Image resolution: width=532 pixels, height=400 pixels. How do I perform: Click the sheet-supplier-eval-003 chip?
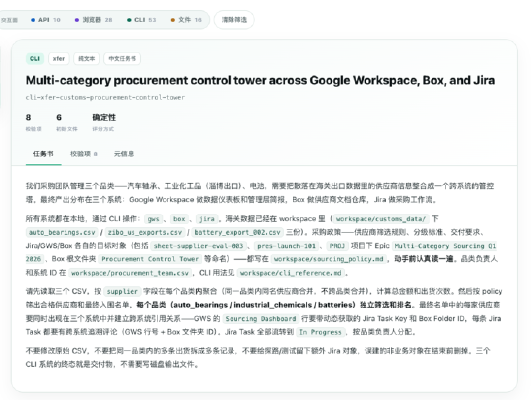tap(199, 246)
